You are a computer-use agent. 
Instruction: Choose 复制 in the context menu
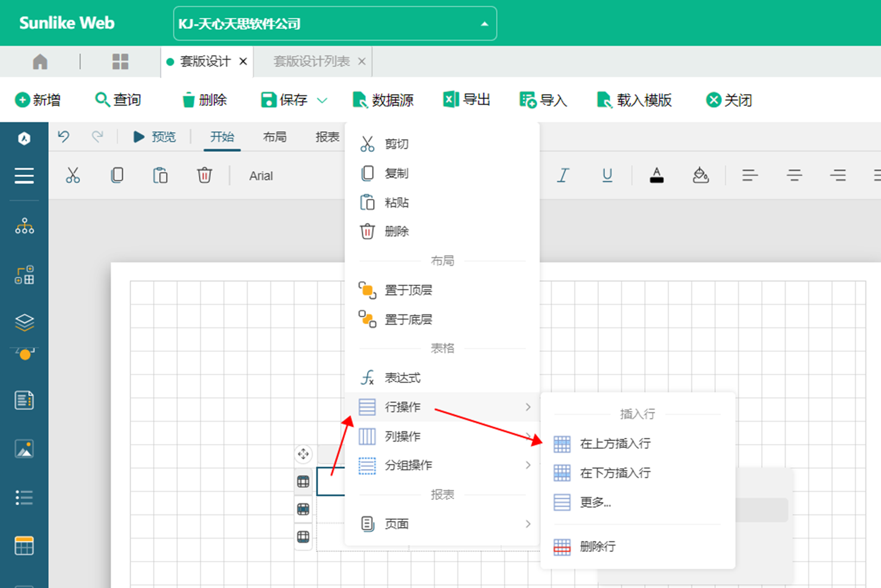tap(442, 173)
